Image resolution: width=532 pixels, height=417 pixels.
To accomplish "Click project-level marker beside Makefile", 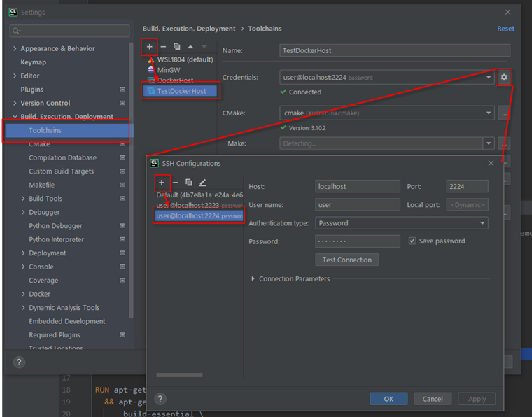I will (x=122, y=185).
